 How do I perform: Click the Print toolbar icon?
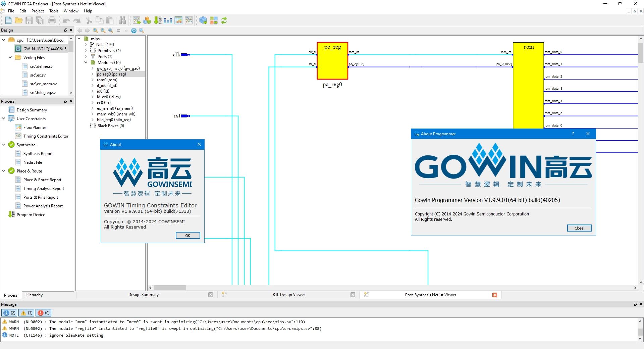click(52, 20)
